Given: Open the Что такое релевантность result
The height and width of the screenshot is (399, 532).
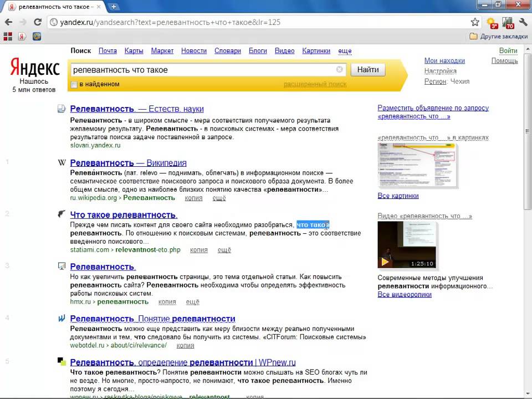Looking at the screenshot, I should [124, 215].
